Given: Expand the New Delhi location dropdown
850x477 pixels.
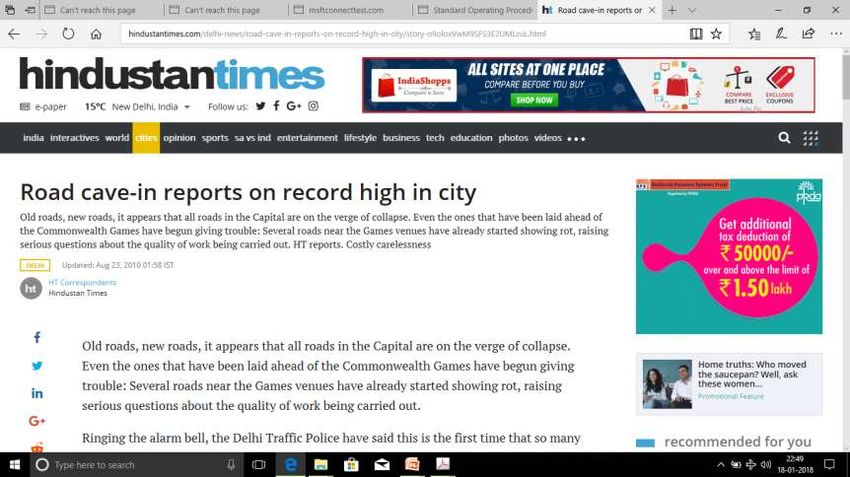Looking at the screenshot, I should tap(187, 107).
